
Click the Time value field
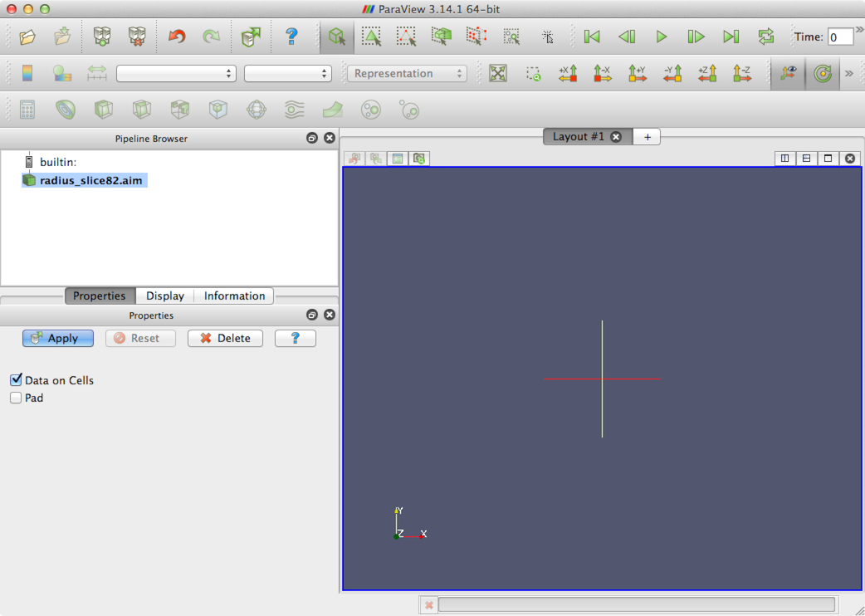[x=840, y=37]
